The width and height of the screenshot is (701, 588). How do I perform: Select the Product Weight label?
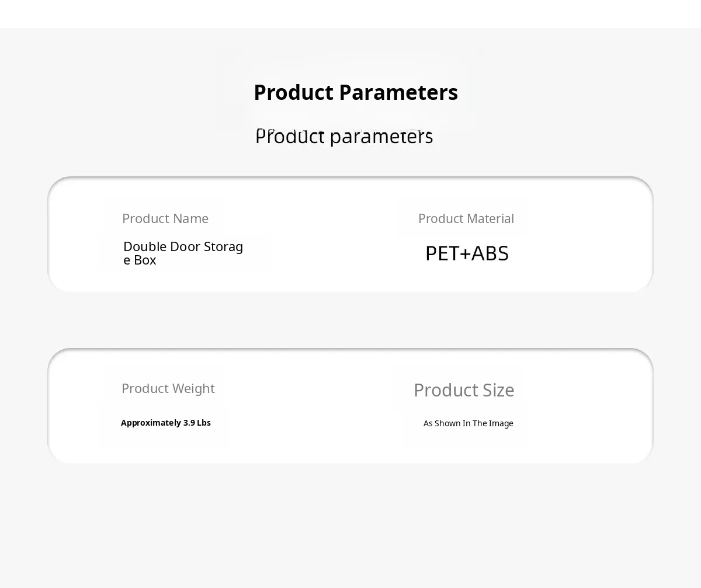point(168,388)
